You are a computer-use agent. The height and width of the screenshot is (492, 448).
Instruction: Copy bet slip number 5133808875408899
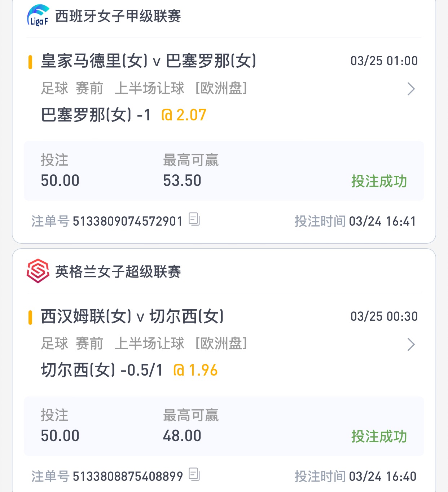[x=194, y=474]
